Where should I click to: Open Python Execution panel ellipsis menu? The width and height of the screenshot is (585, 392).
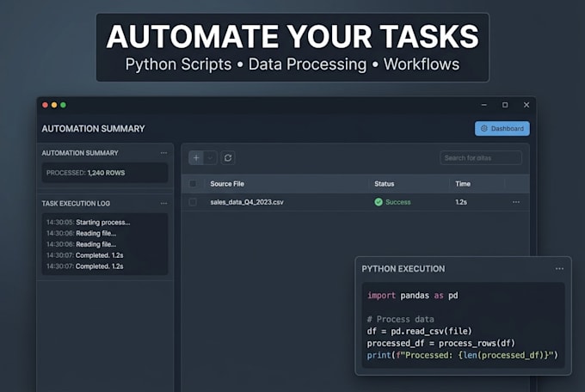coord(559,268)
